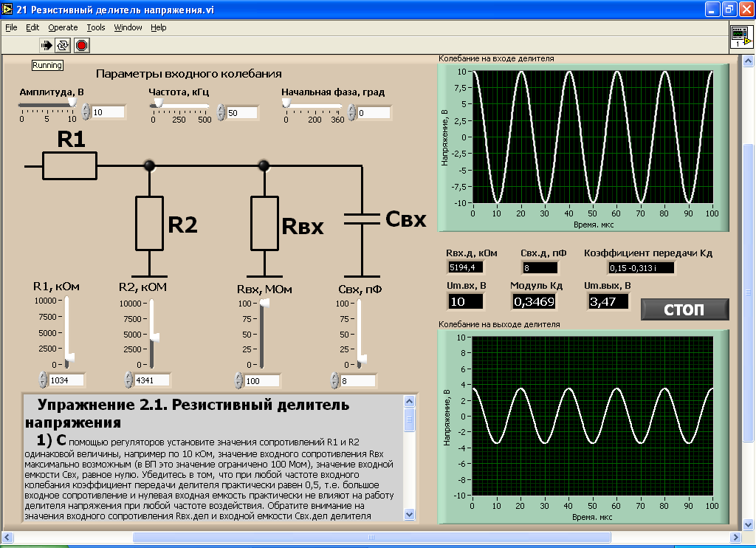Click the output oscillation graph
The width and height of the screenshot is (756, 548).
click(593, 416)
